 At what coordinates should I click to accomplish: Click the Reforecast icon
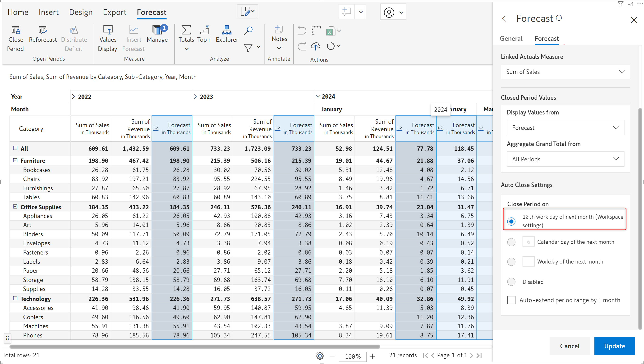(x=43, y=30)
